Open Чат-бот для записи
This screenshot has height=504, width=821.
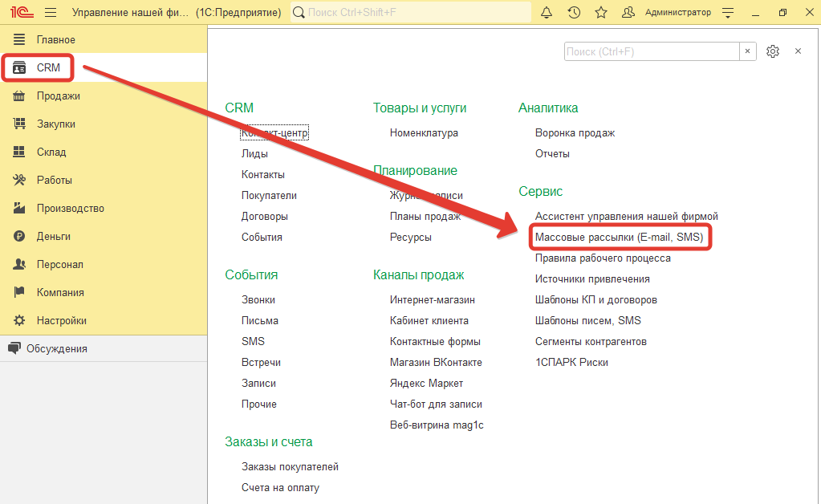(x=436, y=404)
